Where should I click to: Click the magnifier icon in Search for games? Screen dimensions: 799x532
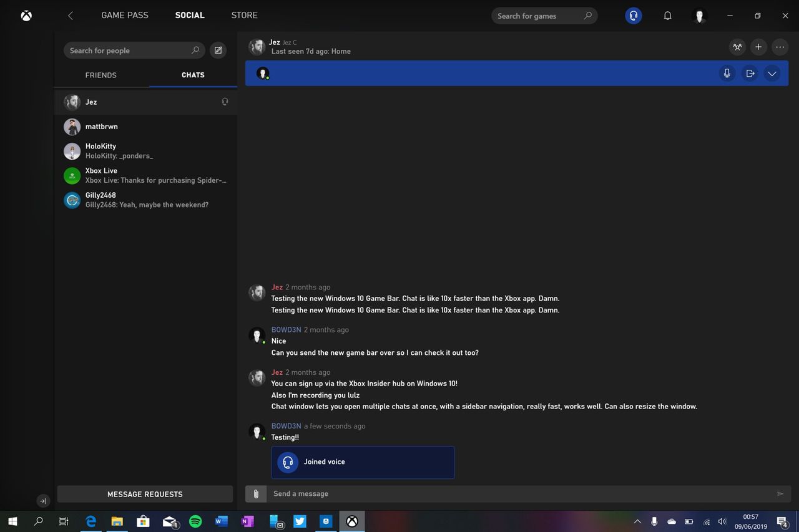coord(587,16)
